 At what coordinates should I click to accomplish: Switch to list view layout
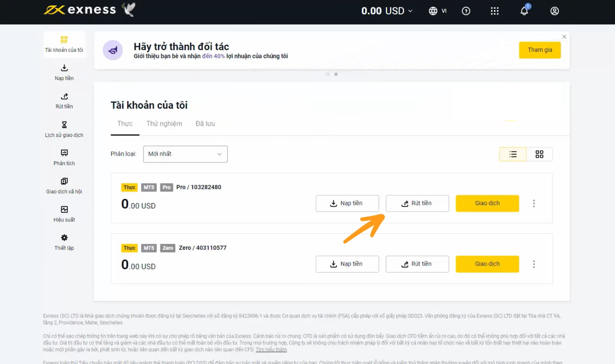(x=513, y=154)
